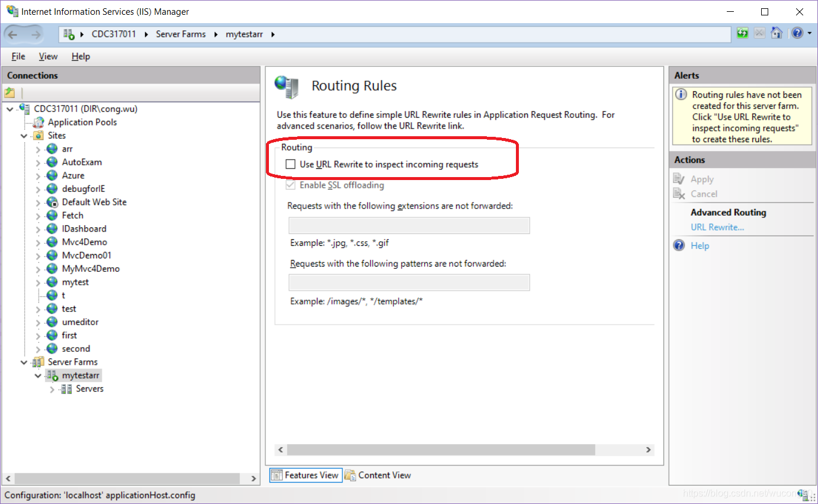Click the center pane horizontal scrollbar thumb
This screenshot has width=818, height=504.
[x=441, y=450]
